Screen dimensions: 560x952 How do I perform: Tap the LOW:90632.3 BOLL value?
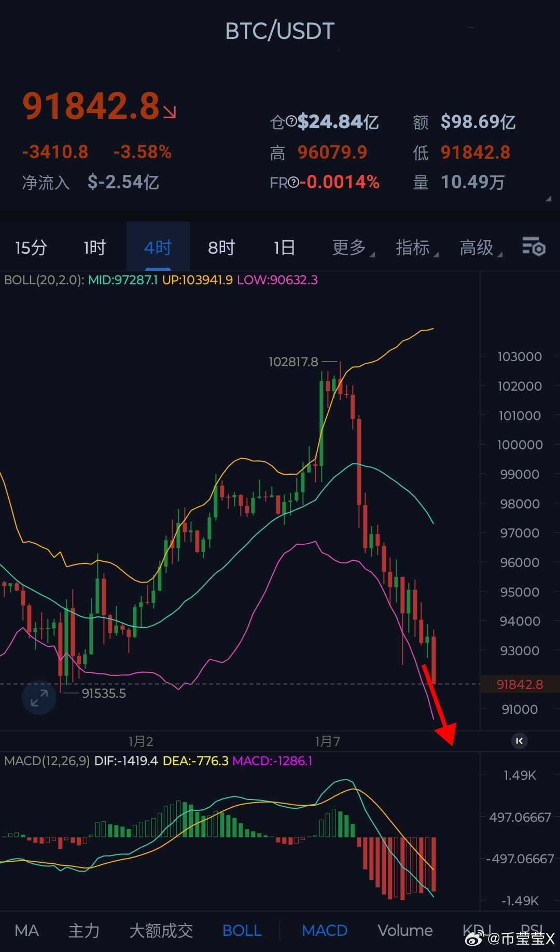click(277, 280)
